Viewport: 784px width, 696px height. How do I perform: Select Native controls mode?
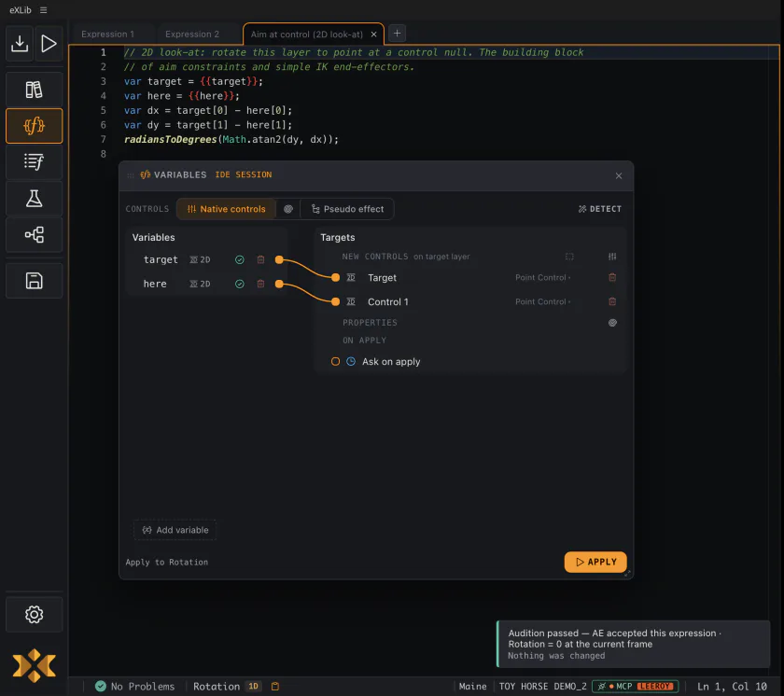coord(227,209)
